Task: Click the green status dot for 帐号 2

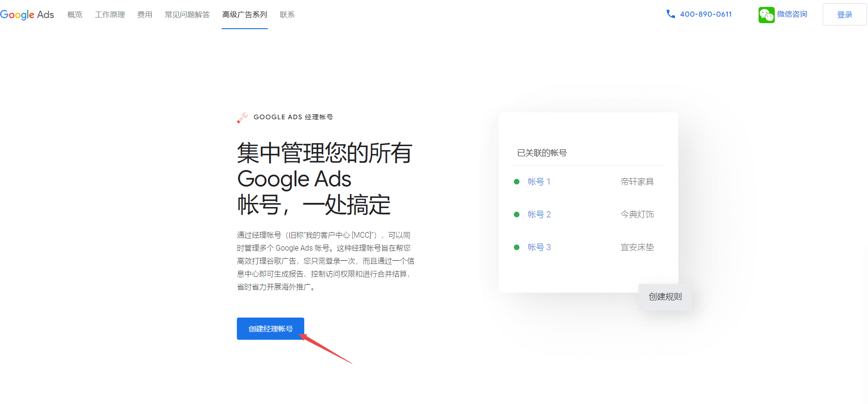Action: tap(517, 214)
